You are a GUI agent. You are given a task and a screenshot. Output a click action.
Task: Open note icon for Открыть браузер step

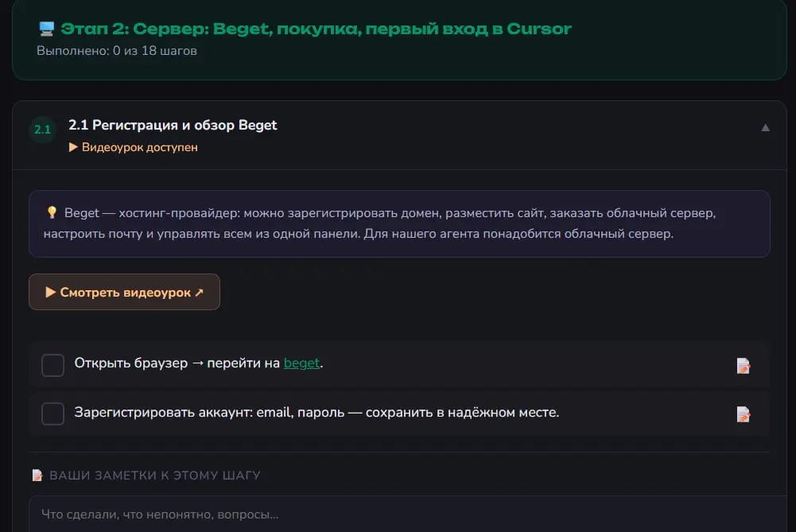pyautogui.click(x=744, y=366)
